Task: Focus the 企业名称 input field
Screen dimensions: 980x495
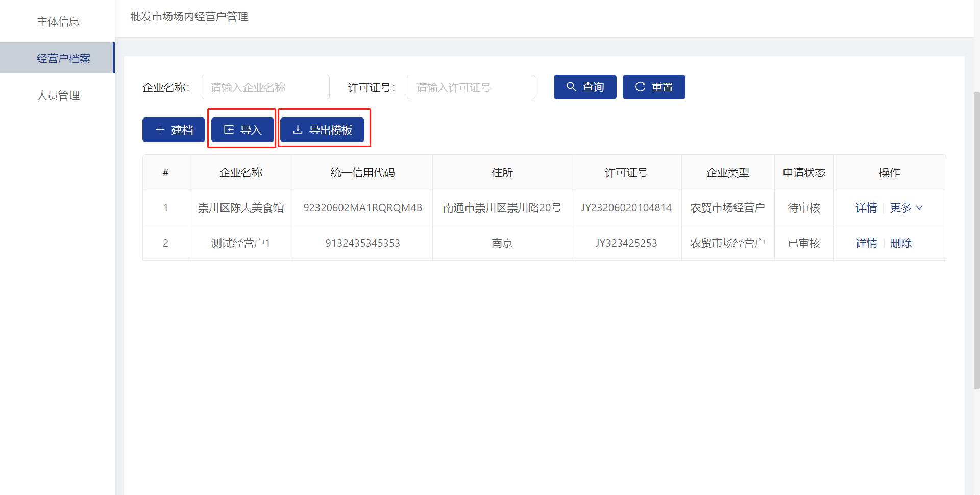Action: pyautogui.click(x=265, y=87)
